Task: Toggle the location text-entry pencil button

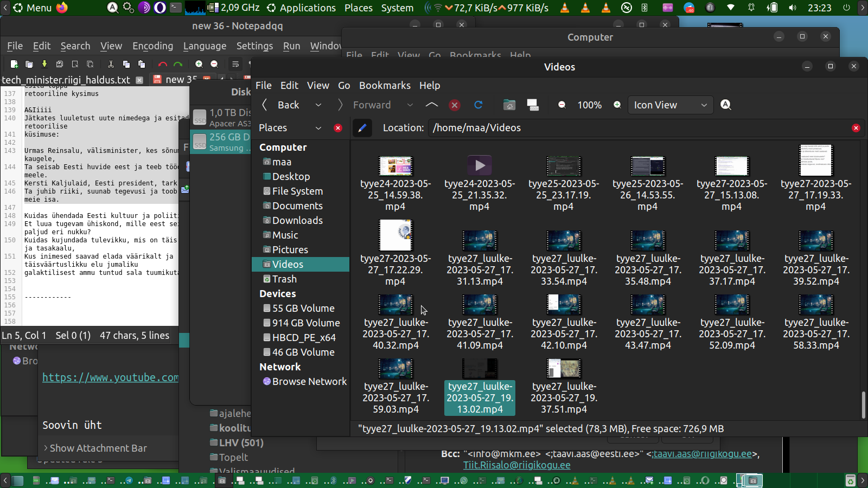Action: (x=362, y=128)
